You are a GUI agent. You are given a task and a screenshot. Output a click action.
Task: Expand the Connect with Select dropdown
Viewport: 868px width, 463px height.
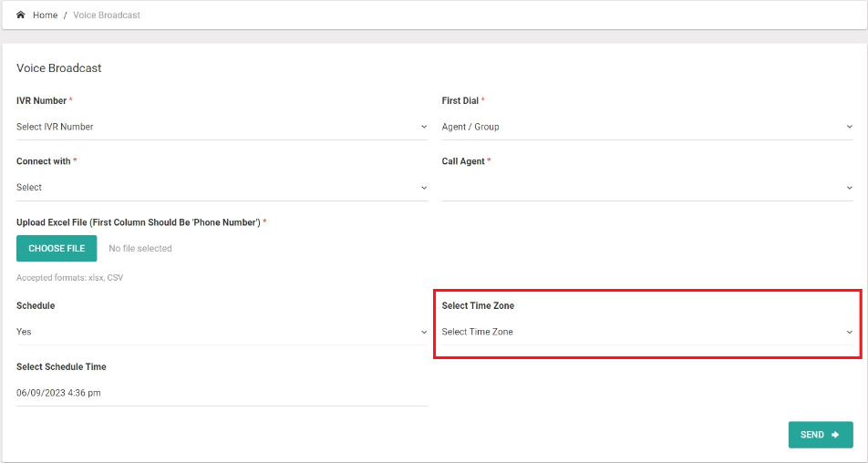pyautogui.click(x=222, y=188)
